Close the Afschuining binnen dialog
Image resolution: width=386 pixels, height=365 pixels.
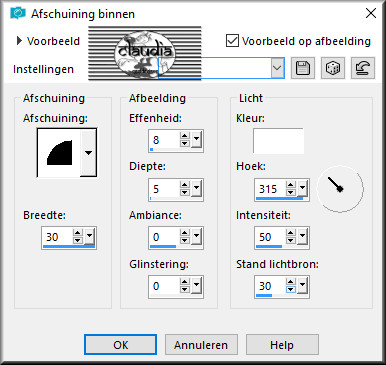[371, 13]
